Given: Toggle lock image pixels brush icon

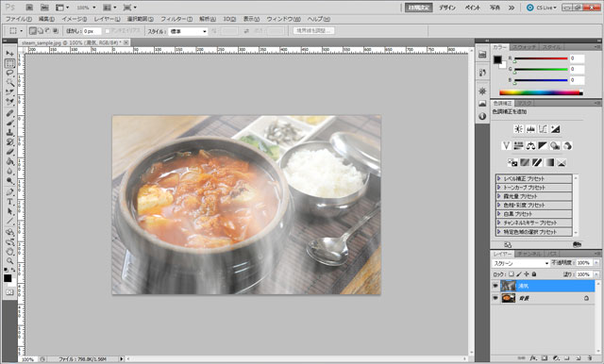Looking at the screenshot, I should tap(519, 274).
